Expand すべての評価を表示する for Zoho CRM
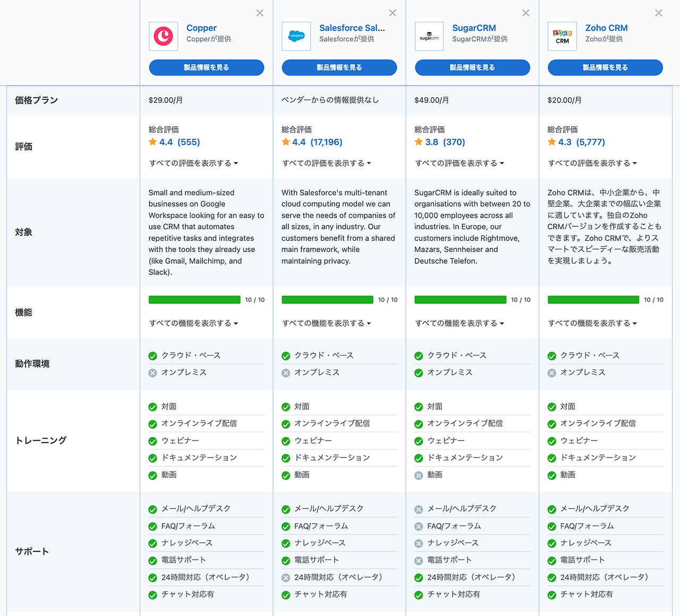 pos(592,163)
